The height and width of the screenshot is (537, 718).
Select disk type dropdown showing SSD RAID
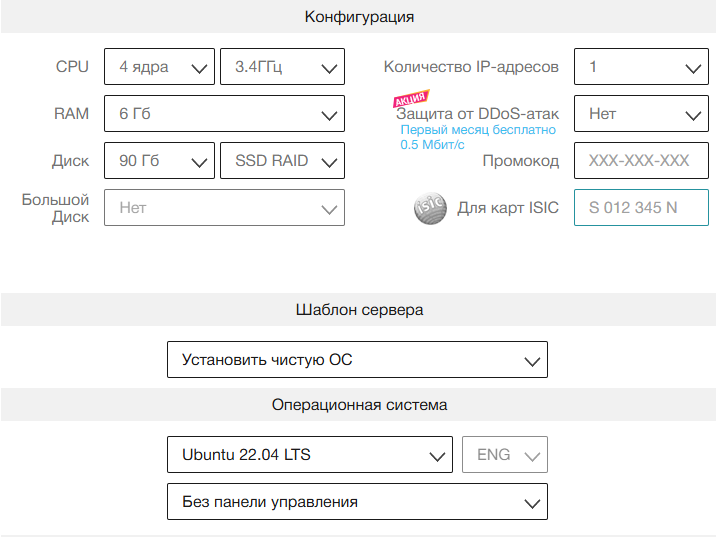click(282, 161)
